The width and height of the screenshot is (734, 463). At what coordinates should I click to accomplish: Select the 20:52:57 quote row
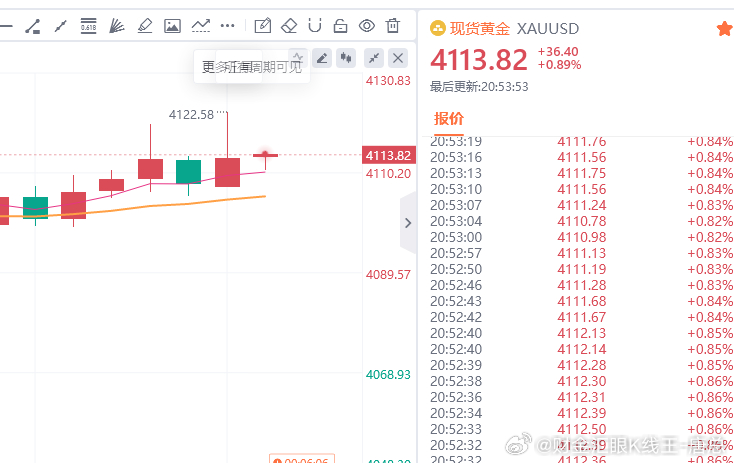(x=581, y=253)
